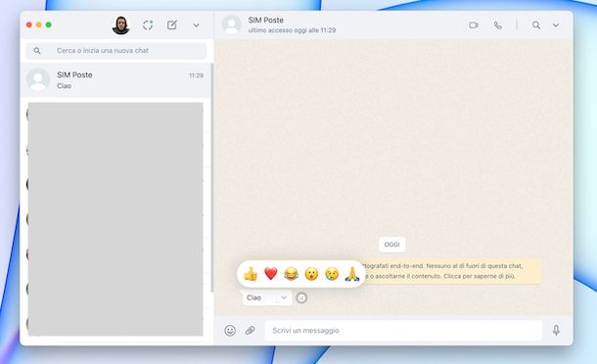The width and height of the screenshot is (597, 364).
Task: Open the emoji picker in message bar
Action: 230,330
